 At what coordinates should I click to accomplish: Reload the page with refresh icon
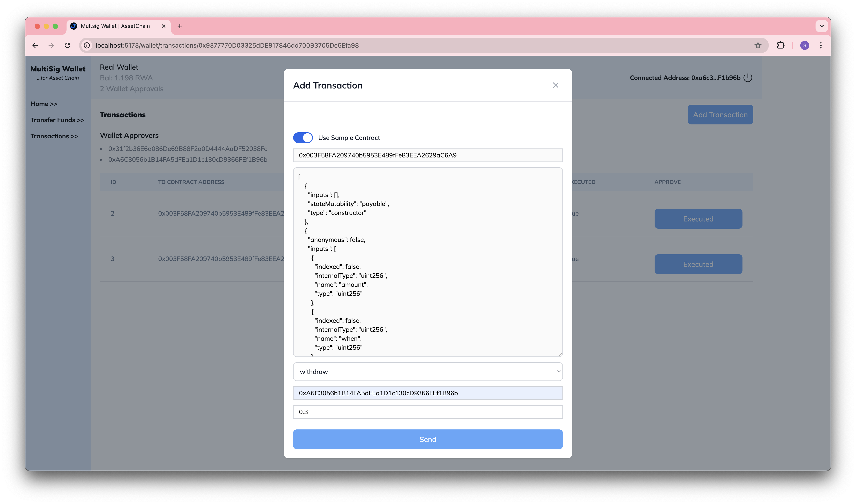point(68,46)
